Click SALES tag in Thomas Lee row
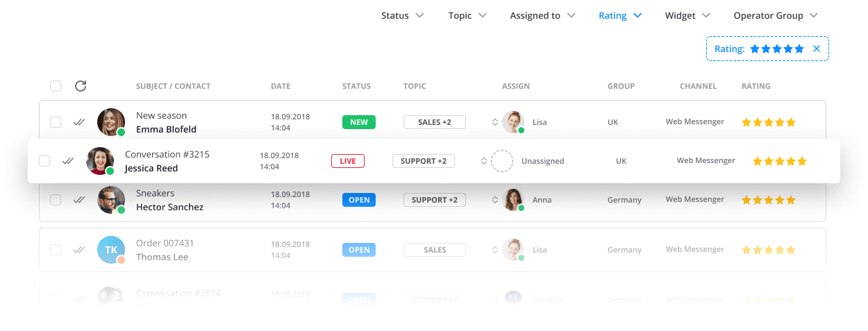Viewport: 868px width, 331px height. [x=435, y=250]
